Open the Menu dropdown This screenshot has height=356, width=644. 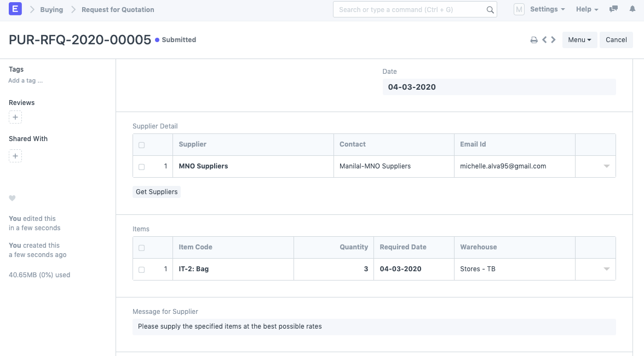579,39
